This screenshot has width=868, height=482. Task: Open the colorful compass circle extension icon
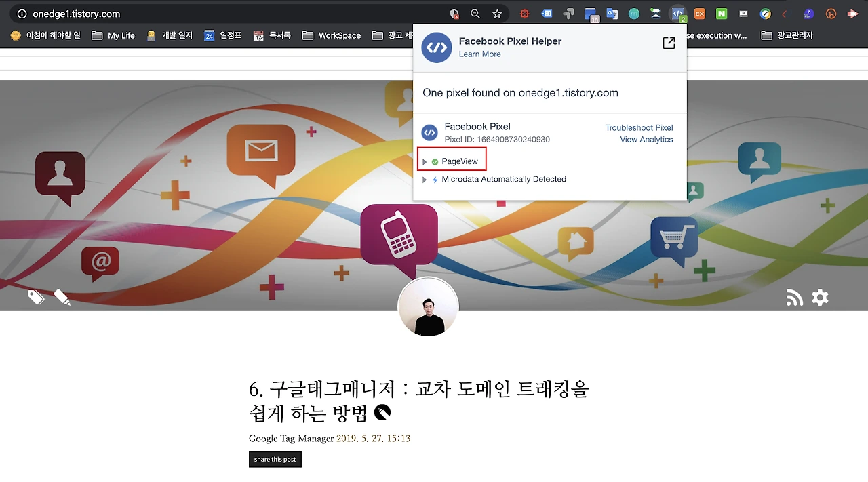766,14
